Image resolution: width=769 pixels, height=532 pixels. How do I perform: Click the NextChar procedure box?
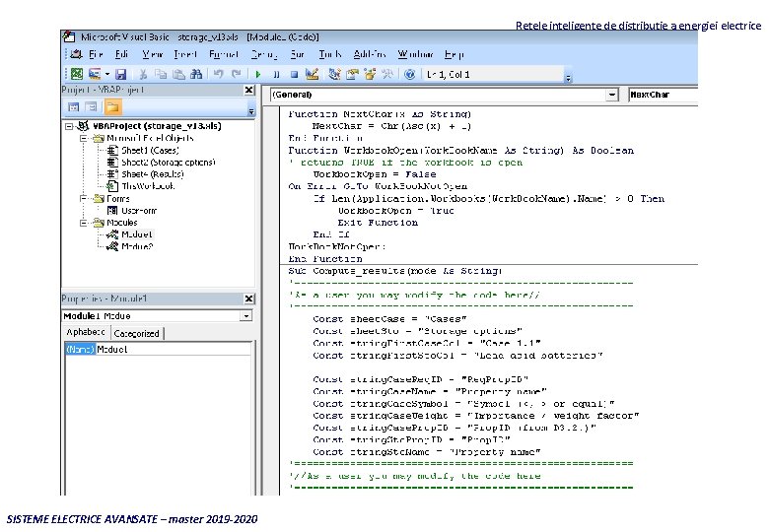coord(664,95)
